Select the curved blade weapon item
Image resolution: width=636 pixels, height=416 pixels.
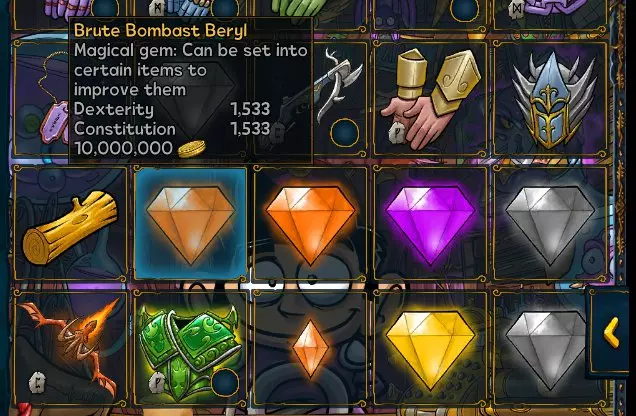click(x=339, y=87)
